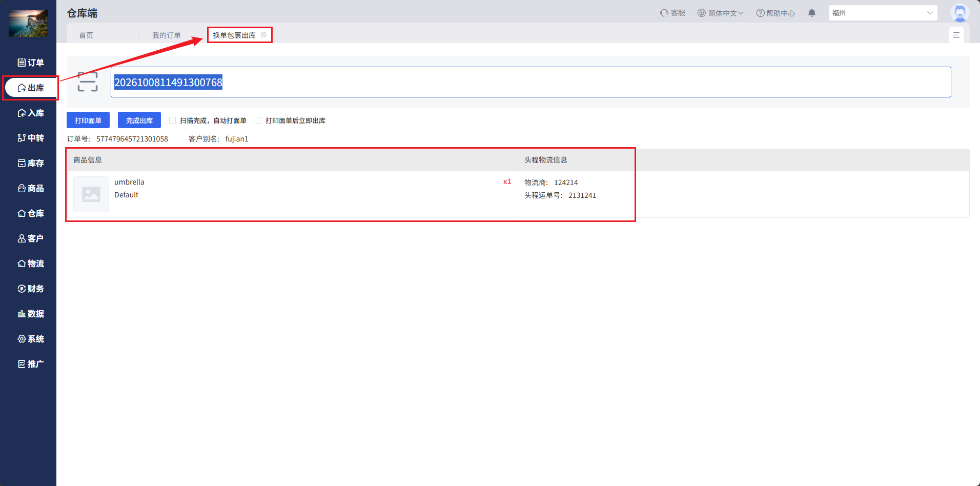Expand the 福州 warehouse dropdown
Screen dimensions: 980x486
coord(883,13)
